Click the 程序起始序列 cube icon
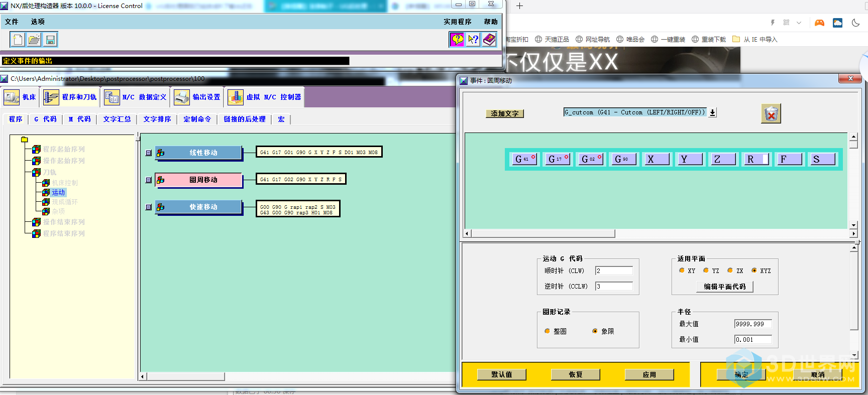The height and width of the screenshot is (395, 868). point(36,149)
